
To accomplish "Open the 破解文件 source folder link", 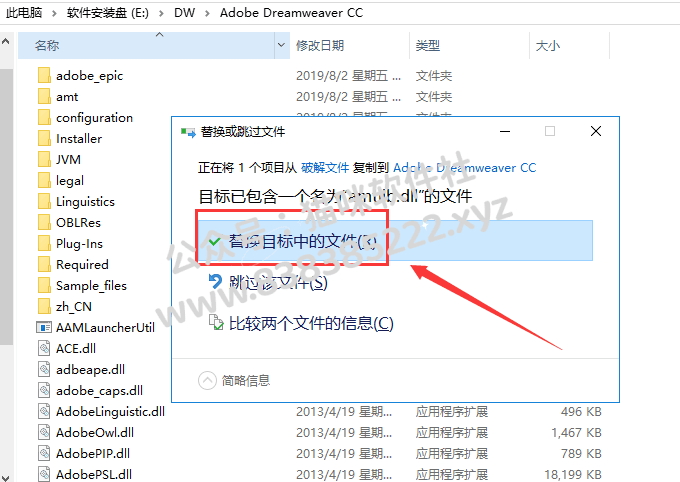I will pyautogui.click(x=325, y=167).
